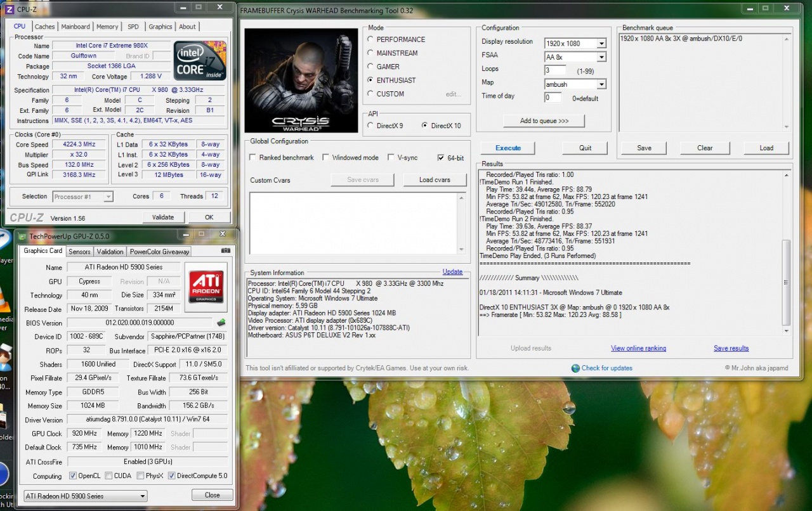812x511 pixels.
Task: Click the Crysis Warhead cover image
Action: click(x=301, y=81)
